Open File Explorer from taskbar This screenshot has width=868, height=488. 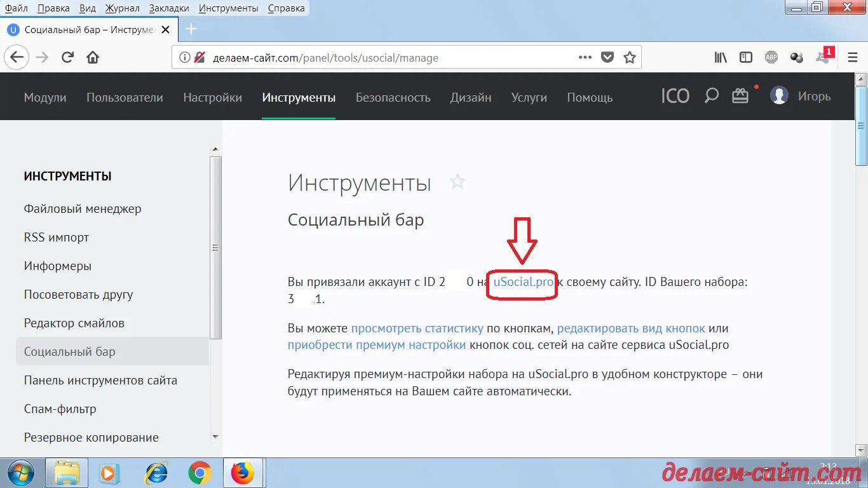67,473
